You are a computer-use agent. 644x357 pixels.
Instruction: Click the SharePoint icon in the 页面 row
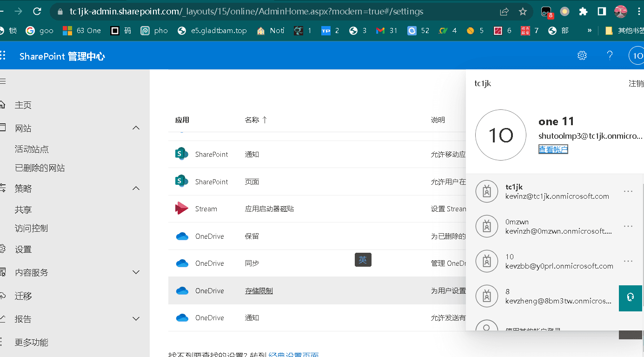tap(181, 182)
